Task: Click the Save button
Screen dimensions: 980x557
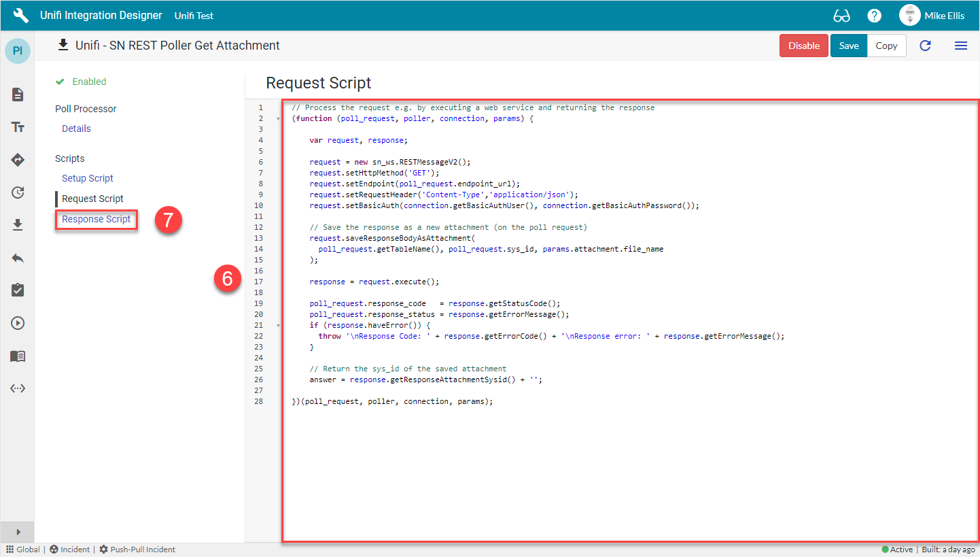Action: point(849,46)
